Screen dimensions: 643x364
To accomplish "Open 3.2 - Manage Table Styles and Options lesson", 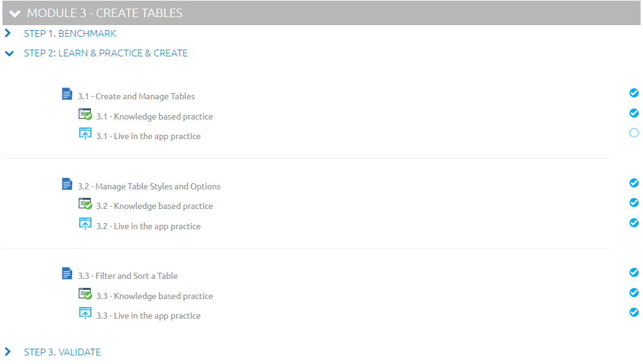I will point(149,186).
